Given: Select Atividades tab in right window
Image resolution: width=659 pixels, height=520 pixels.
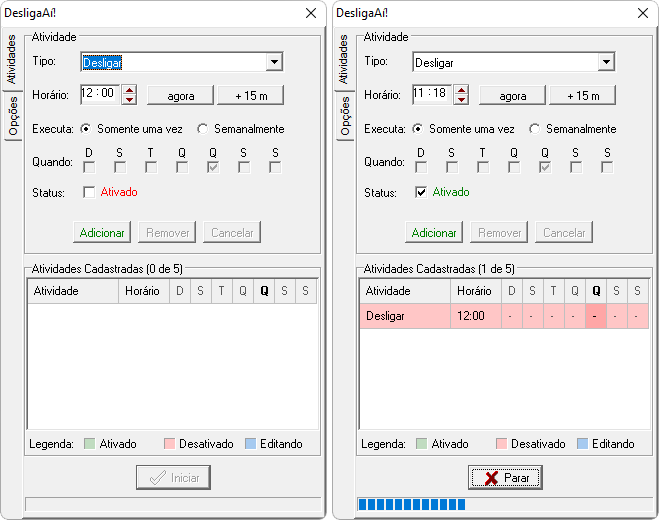Looking at the screenshot, I should tap(344, 59).
